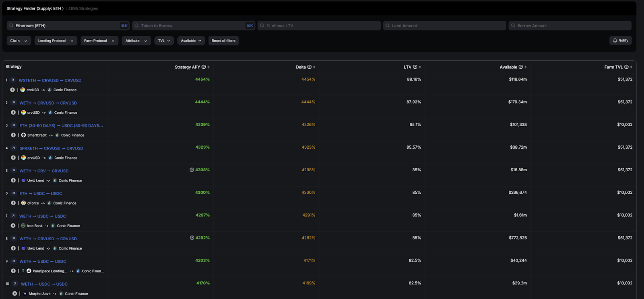
Task: Click the SmartCredit protocol logo
Action: click(x=23, y=135)
